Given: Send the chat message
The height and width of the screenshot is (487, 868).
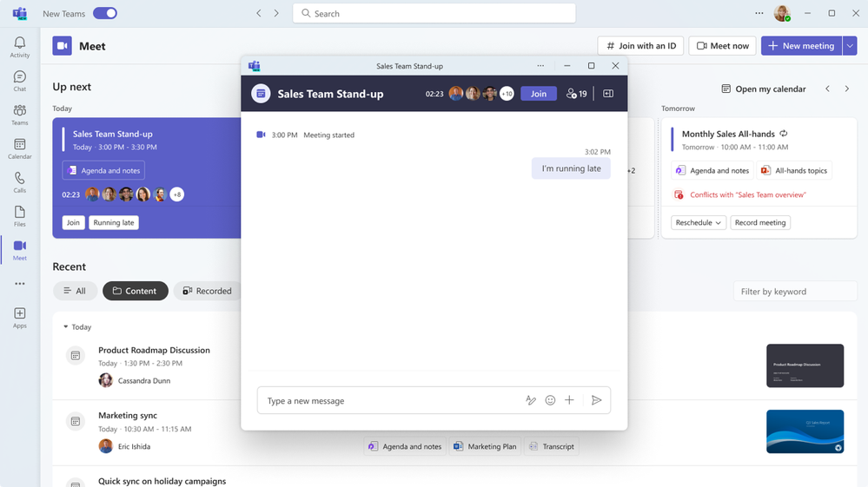Looking at the screenshot, I should (596, 400).
